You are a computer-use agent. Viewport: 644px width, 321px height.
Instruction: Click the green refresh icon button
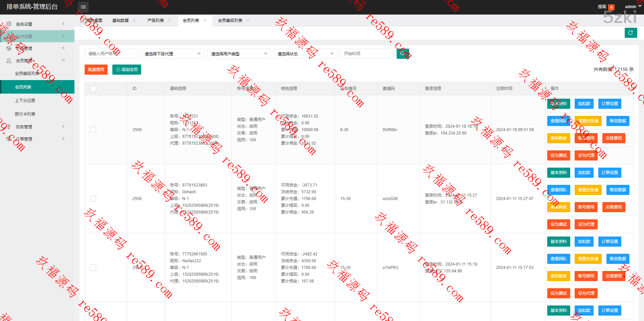click(630, 33)
